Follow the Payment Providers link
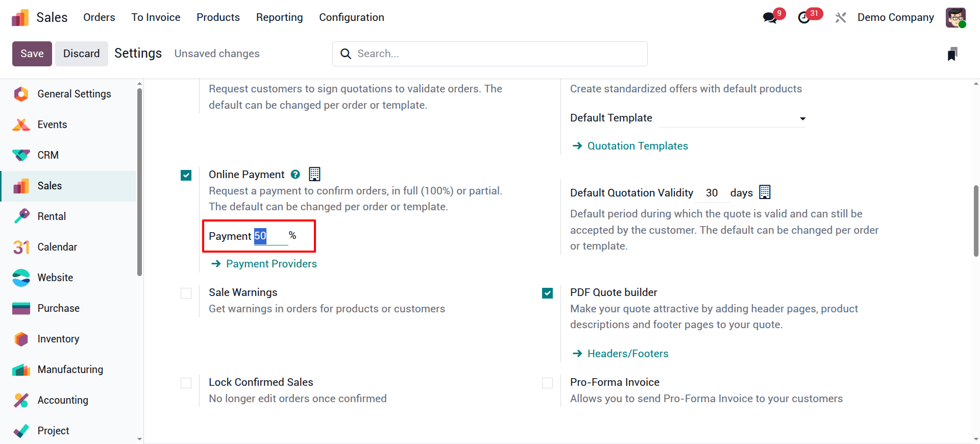This screenshot has width=980, height=444. click(271, 264)
